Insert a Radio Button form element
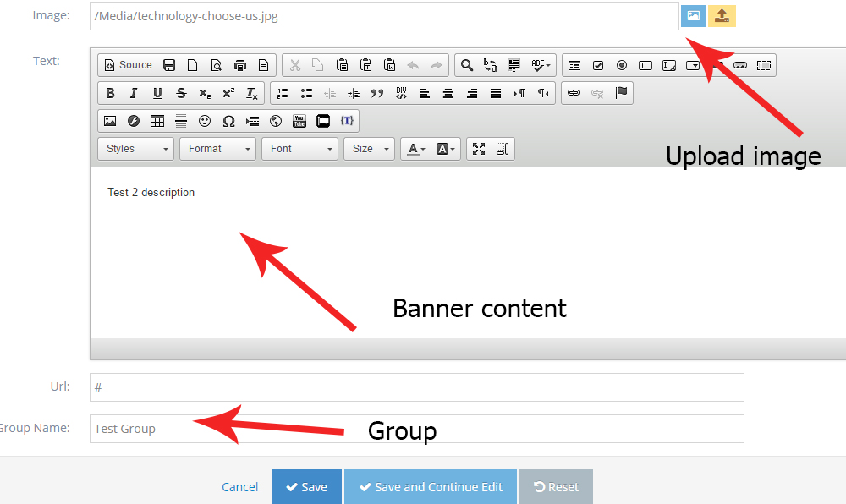 pyautogui.click(x=622, y=65)
